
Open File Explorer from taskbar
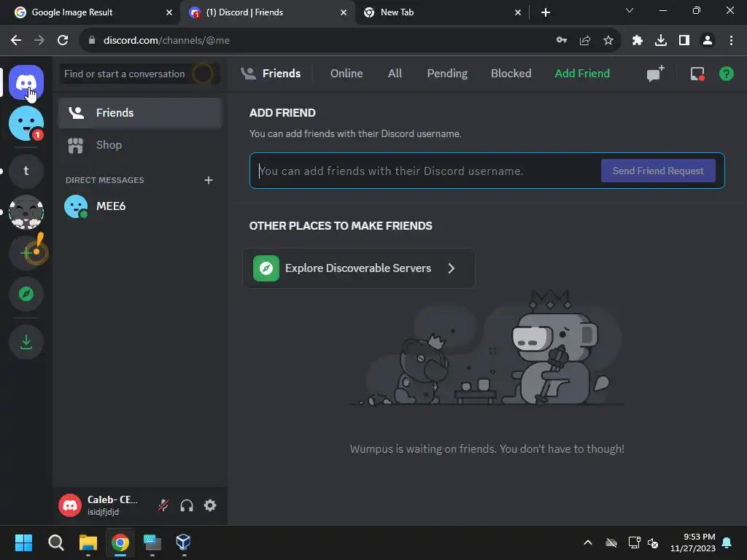(88, 542)
